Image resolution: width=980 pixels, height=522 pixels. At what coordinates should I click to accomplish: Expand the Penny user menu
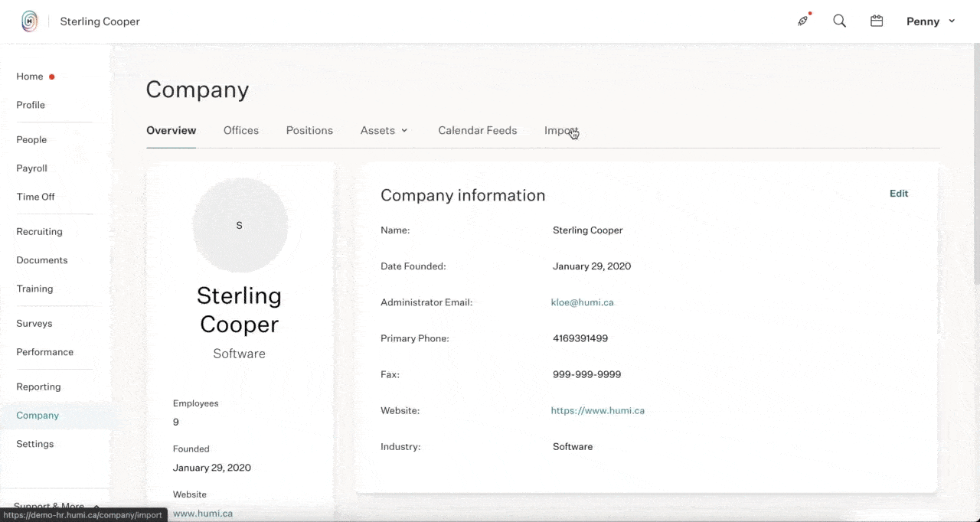930,21
